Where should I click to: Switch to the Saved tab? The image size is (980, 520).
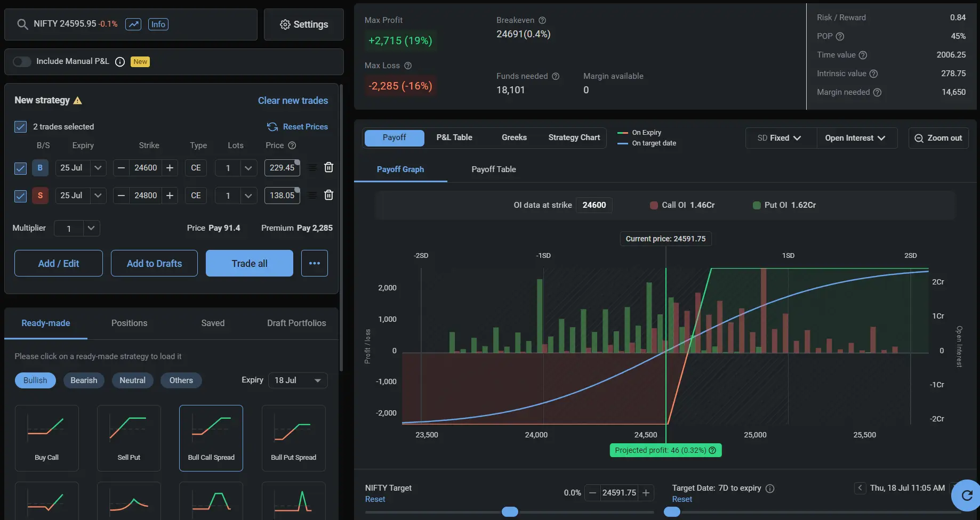(213, 323)
